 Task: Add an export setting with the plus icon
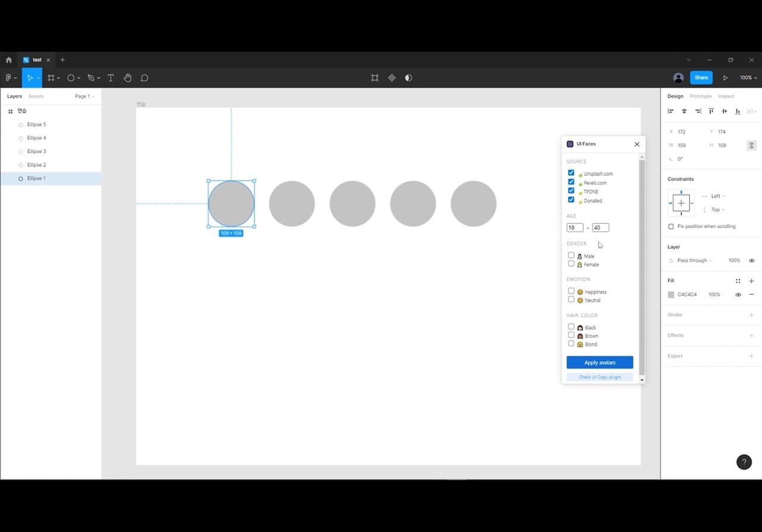tap(751, 356)
